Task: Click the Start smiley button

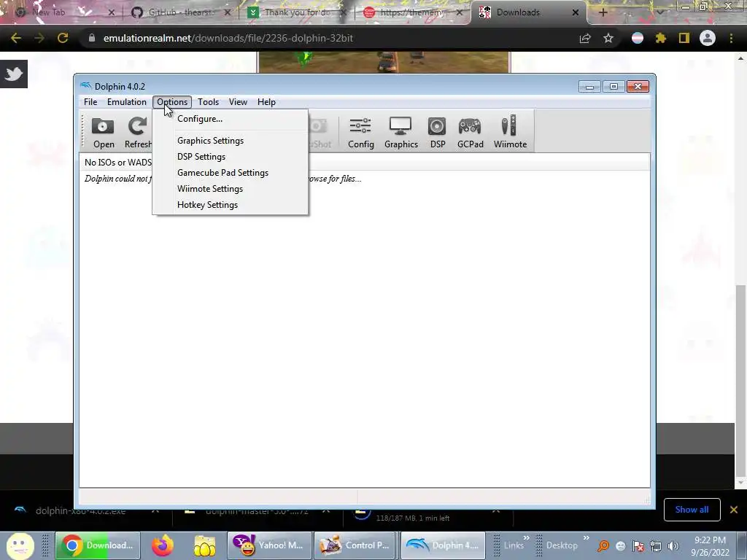Action: point(20,545)
